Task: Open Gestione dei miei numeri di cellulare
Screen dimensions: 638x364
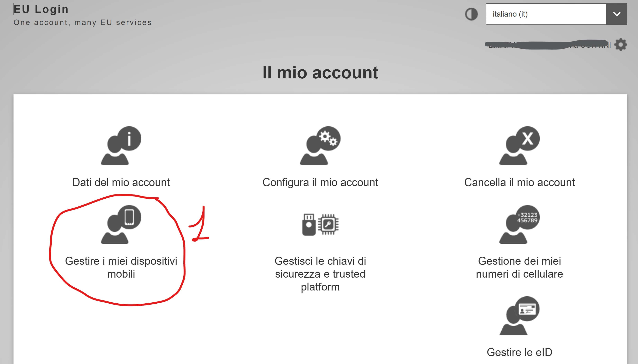Action: 519,267
